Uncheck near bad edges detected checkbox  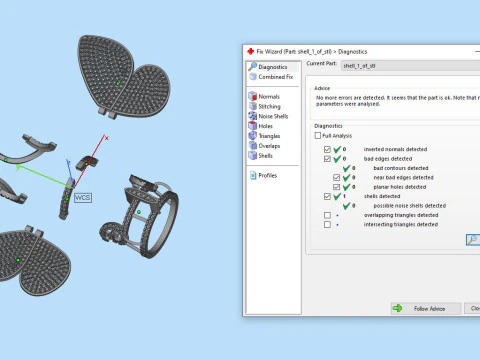tap(336, 177)
